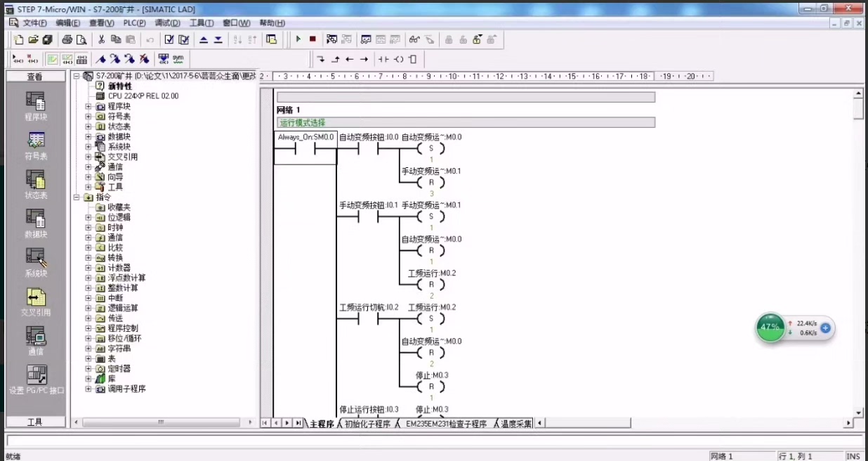The width and height of the screenshot is (868, 461).
Task: Click the 工具 navigation bar header
Action: point(35,422)
